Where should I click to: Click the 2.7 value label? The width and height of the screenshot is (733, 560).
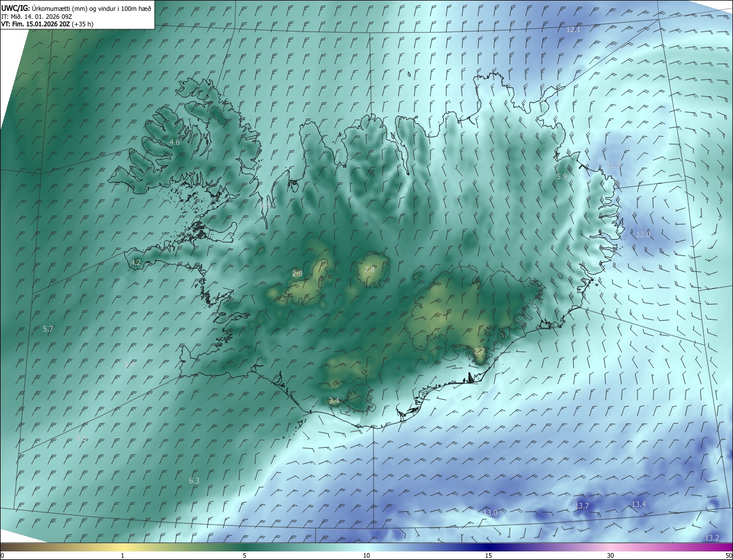click(x=479, y=350)
